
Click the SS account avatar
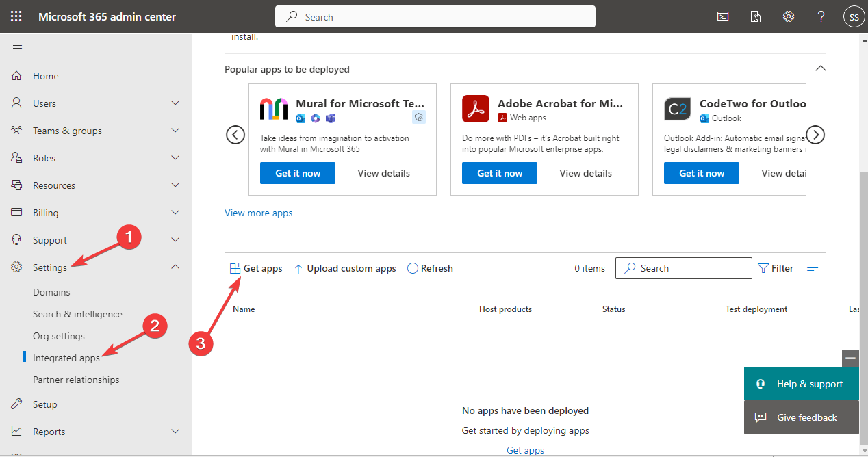click(x=854, y=16)
